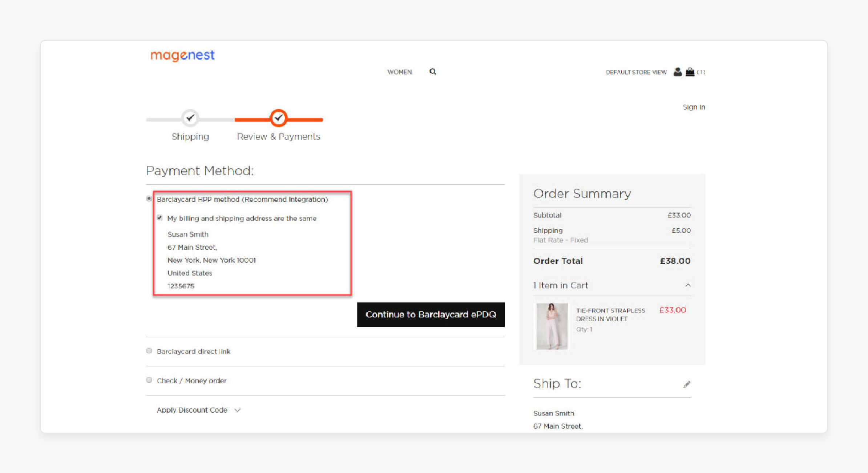This screenshot has width=868, height=473.
Task: Open the search magnifier icon
Action: (432, 72)
